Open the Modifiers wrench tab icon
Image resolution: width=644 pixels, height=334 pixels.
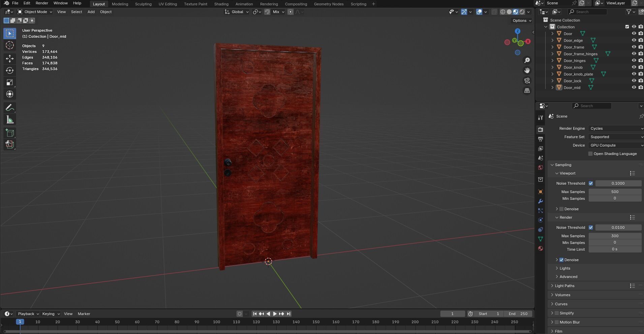[x=541, y=201]
